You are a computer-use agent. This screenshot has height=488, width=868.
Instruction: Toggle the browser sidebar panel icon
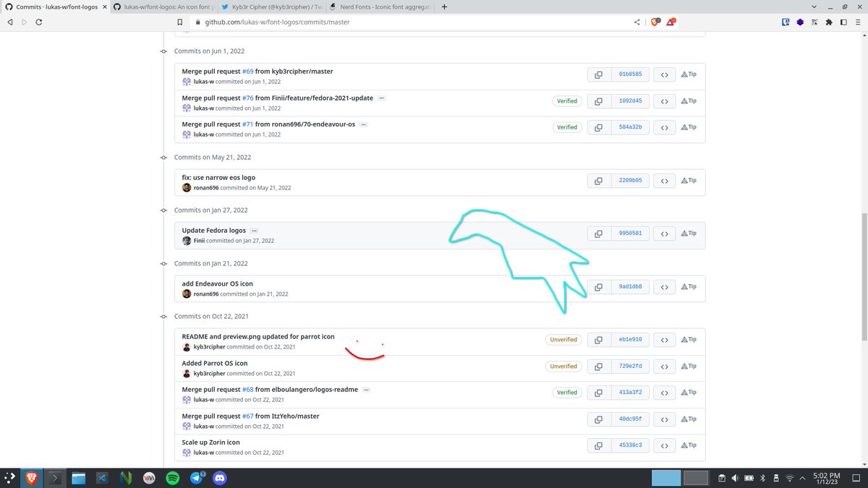coord(843,22)
